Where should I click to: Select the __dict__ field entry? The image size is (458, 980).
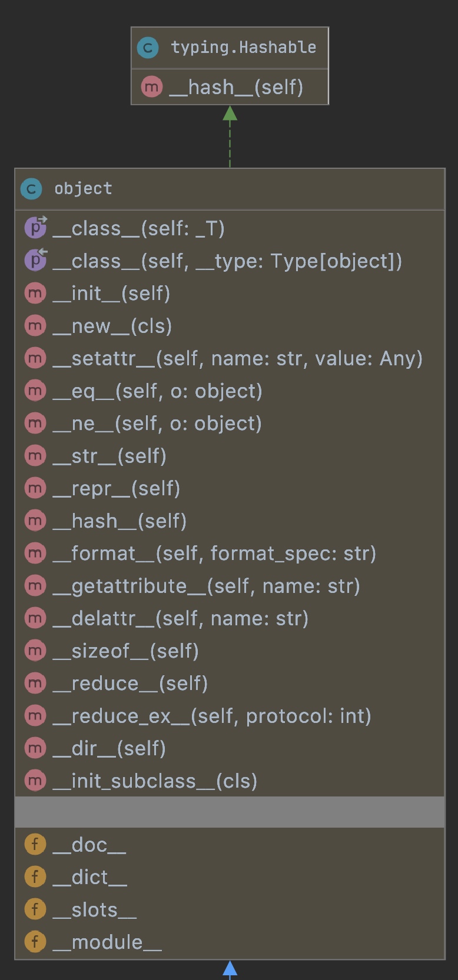tap(90, 877)
